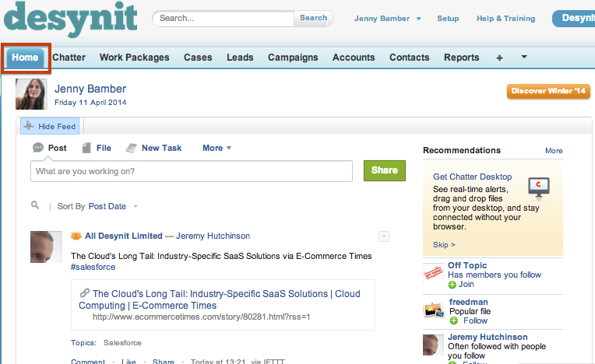Click the freedman file thumbnail

pos(434,310)
